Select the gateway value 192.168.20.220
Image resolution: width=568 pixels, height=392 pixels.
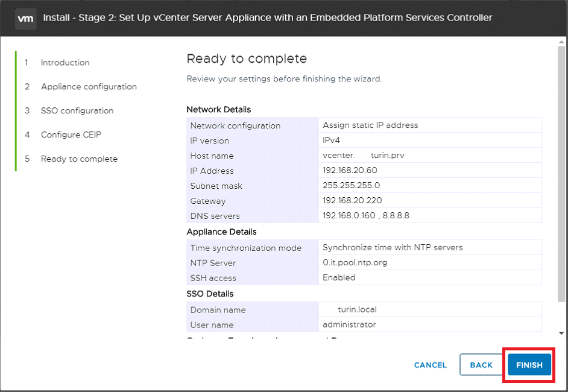[x=352, y=200]
